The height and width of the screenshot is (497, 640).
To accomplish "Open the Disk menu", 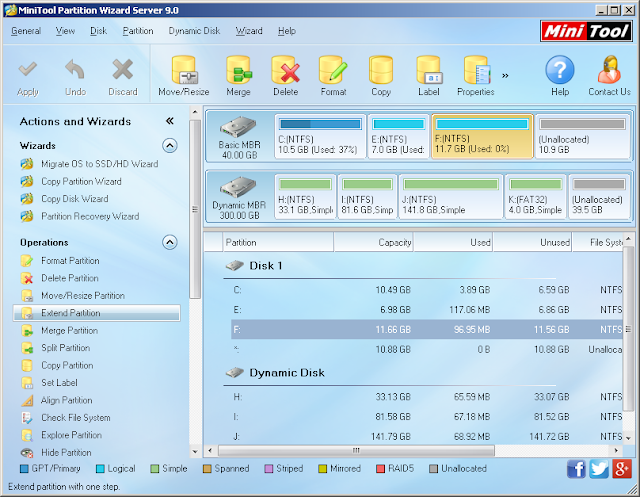I will point(98,31).
